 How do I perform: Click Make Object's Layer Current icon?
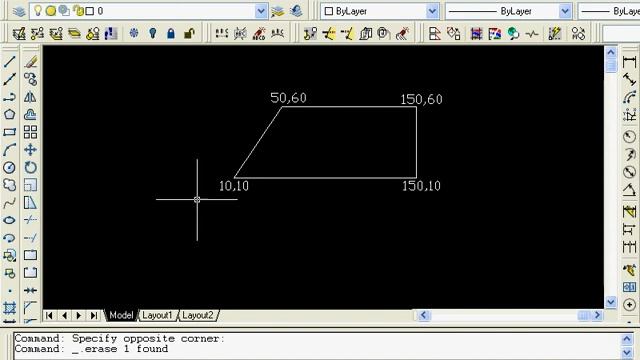click(x=278, y=11)
